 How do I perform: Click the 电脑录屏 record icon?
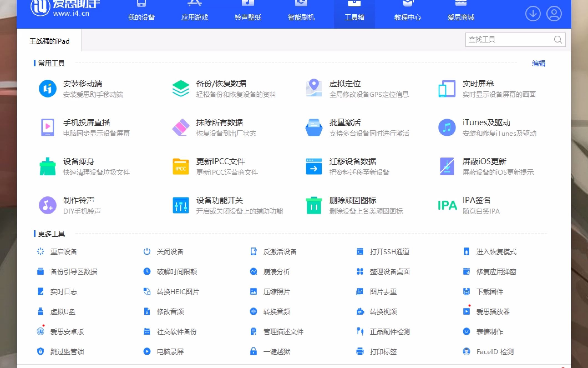147,351
